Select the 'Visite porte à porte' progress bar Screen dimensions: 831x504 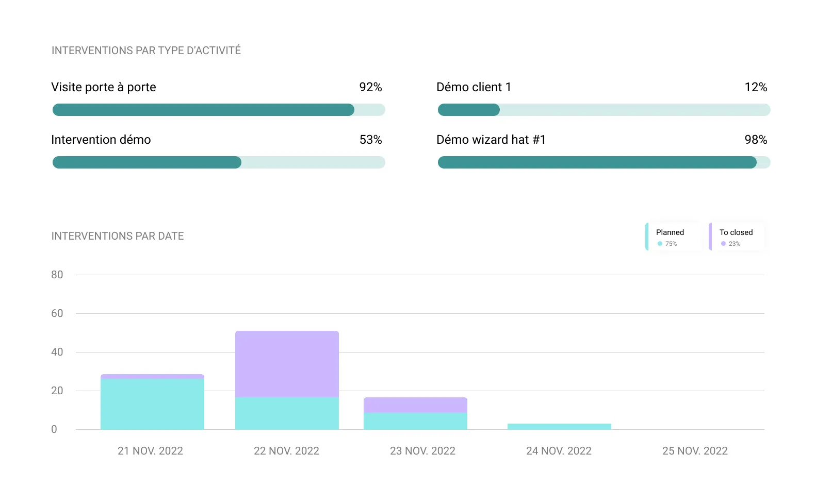(x=219, y=110)
